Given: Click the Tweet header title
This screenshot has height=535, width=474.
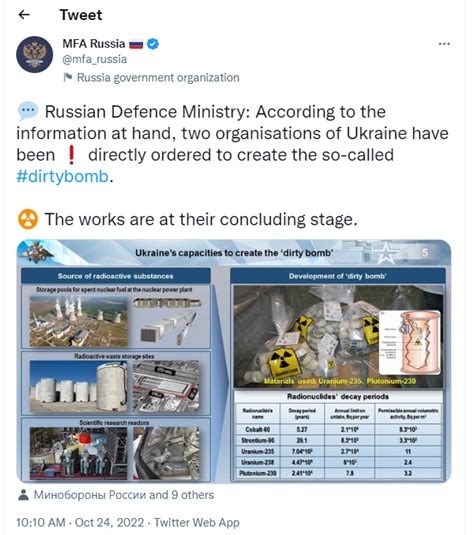Looking at the screenshot, I should [x=81, y=15].
